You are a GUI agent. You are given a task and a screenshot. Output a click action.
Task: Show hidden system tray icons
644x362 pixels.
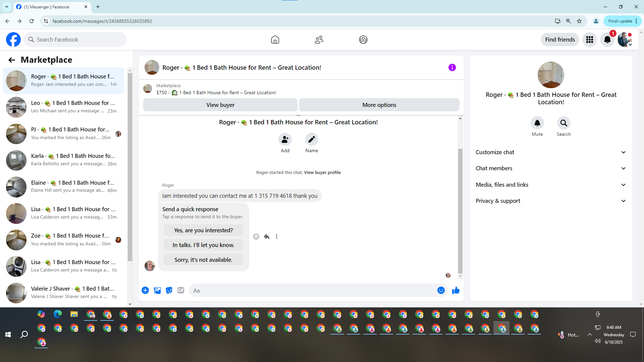(590, 335)
